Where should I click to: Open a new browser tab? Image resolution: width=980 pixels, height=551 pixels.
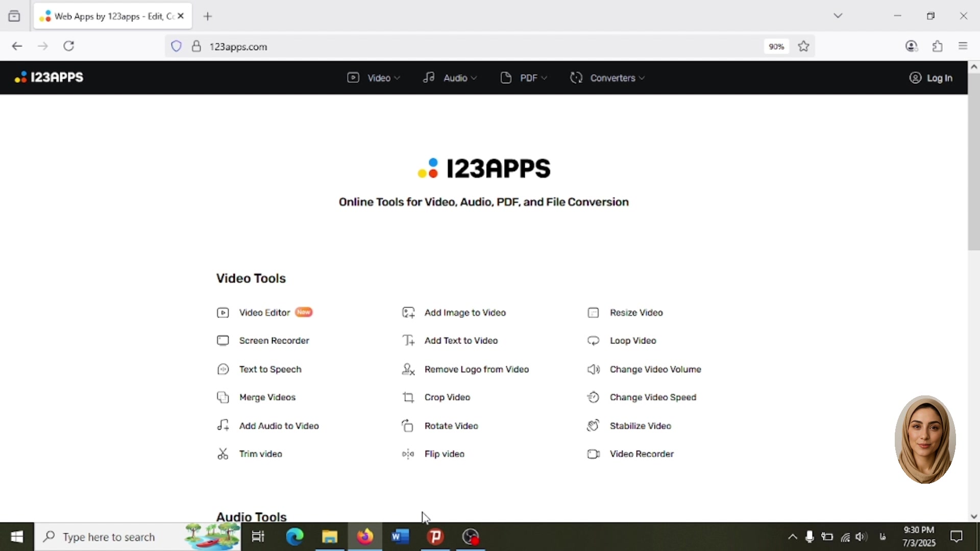(x=207, y=16)
